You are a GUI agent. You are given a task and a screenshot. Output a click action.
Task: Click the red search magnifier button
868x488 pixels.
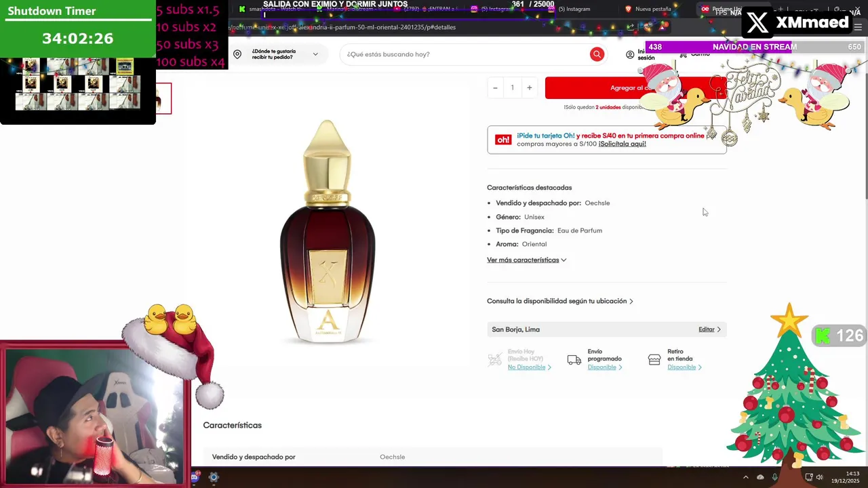(597, 54)
